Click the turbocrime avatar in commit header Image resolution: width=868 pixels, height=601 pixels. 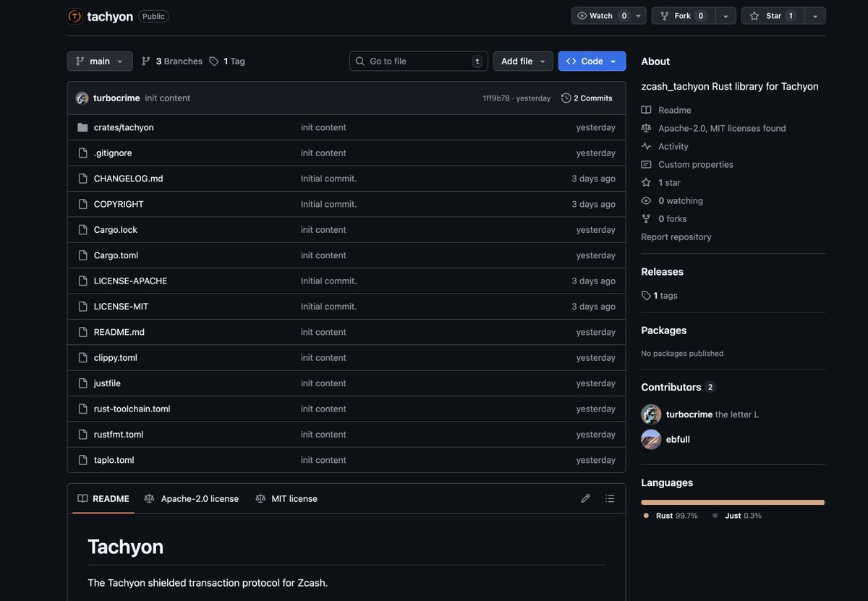pos(82,98)
